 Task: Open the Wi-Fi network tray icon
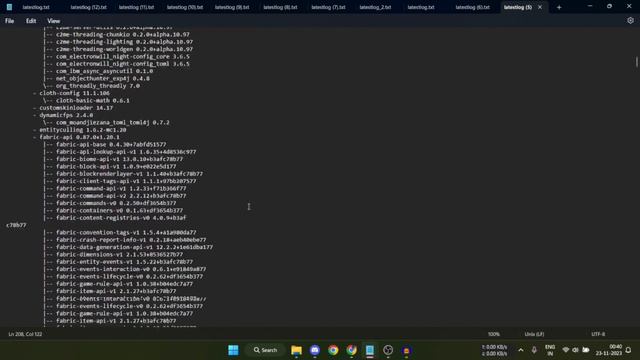[566, 350]
